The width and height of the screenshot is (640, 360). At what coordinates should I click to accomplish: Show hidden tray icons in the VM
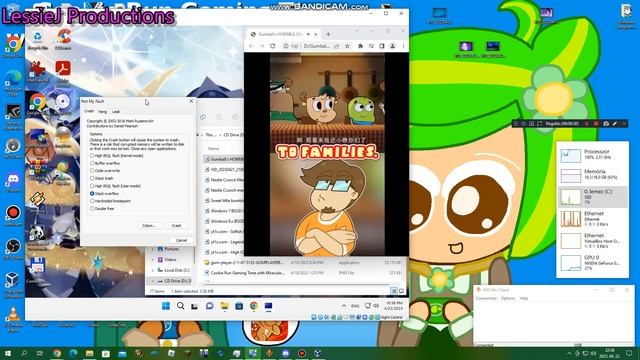[344, 306]
